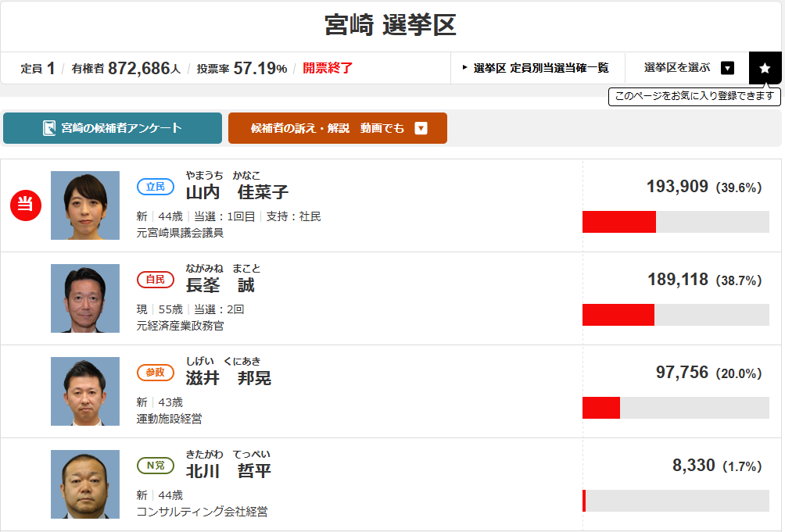The width and height of the screenshot is (785, 532).
Task: Click 滋井 邦晃 candidate name
Action: pos(228,378)
